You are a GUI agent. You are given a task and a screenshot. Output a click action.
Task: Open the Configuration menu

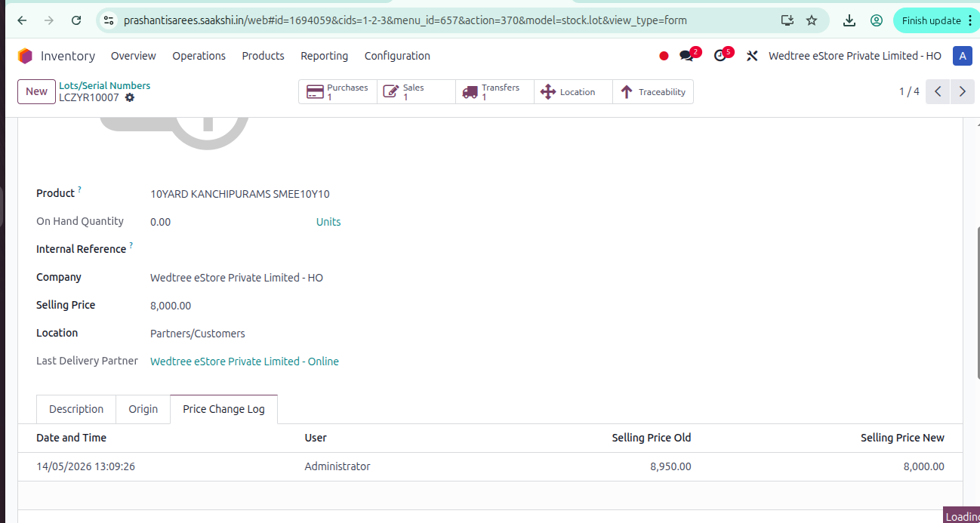(397, 56)
